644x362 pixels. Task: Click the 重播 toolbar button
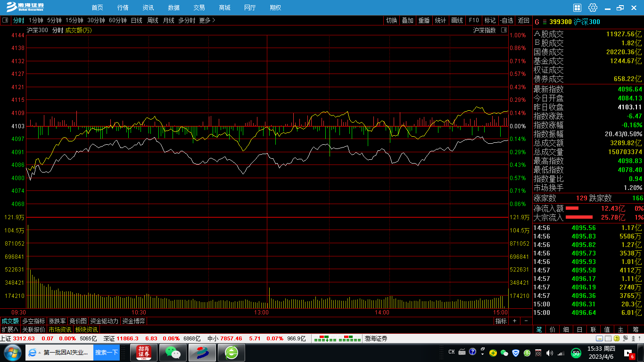(x=424, y=20)
